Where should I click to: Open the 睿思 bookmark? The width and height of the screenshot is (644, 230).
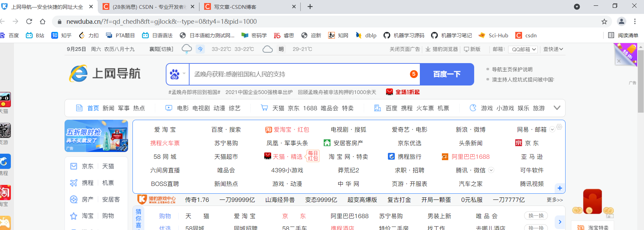coord(284,35)
